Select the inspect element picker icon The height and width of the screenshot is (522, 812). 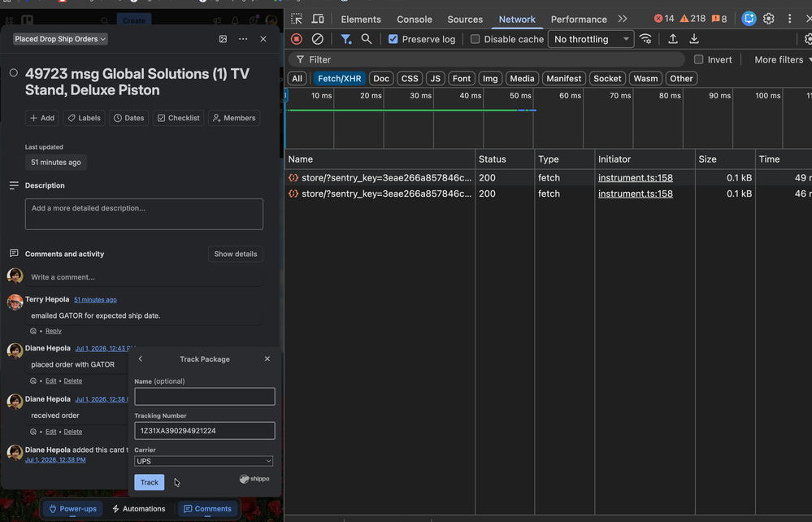(297, 19)
